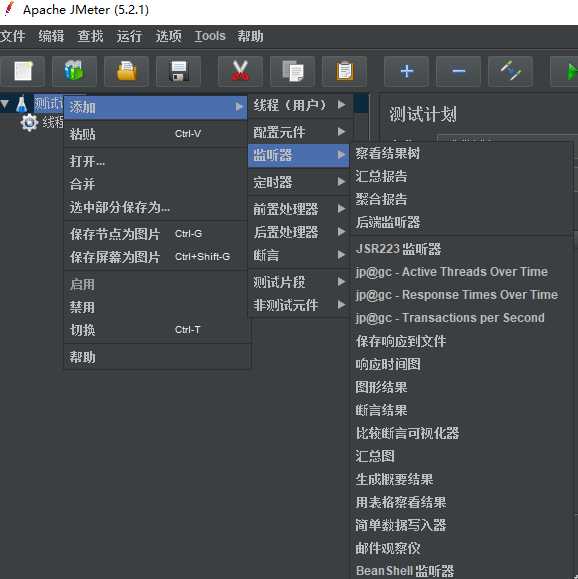Expand the 配置元件 submenu

pos(299,132)
